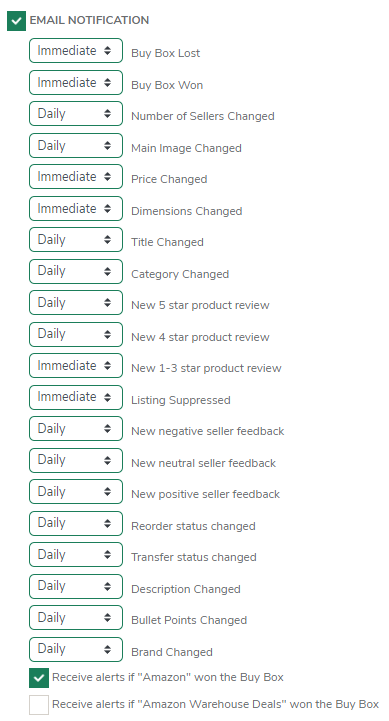Open the Price Changed frequency dropdown
The height and width of the screenshot is (721, 389).
tap(76, 177)
